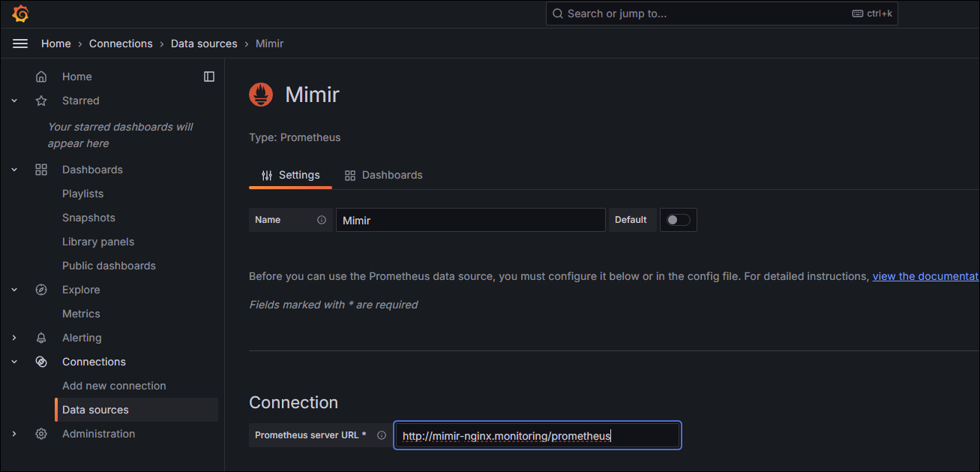Collapse the Connections section chevron
Image resolution: width=980 pixels, height=472 pixels.
coord(14,362)
